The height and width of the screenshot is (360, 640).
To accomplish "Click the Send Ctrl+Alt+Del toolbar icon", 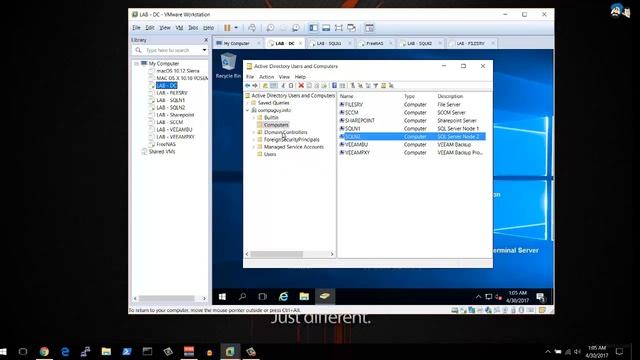I will click(252, 28).
